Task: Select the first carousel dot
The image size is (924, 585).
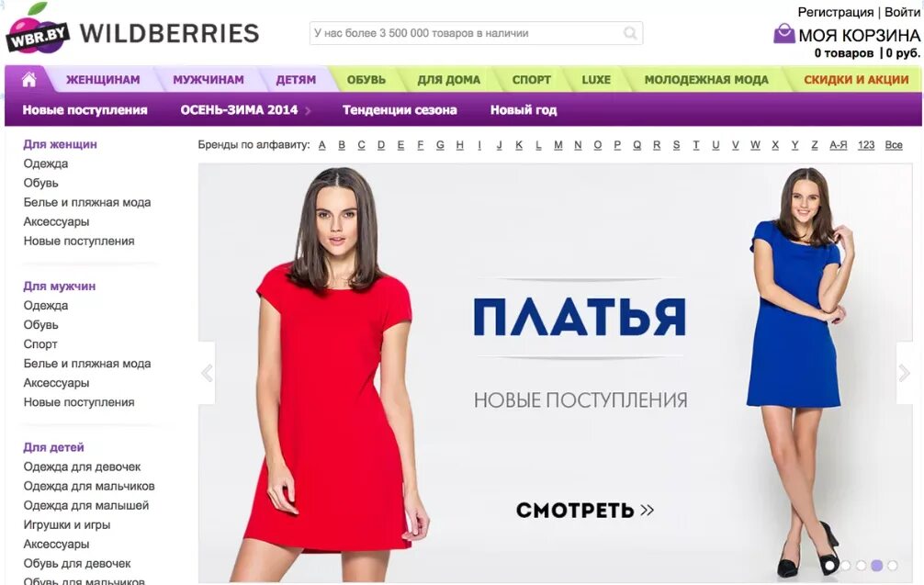Action: coord(829,566)
